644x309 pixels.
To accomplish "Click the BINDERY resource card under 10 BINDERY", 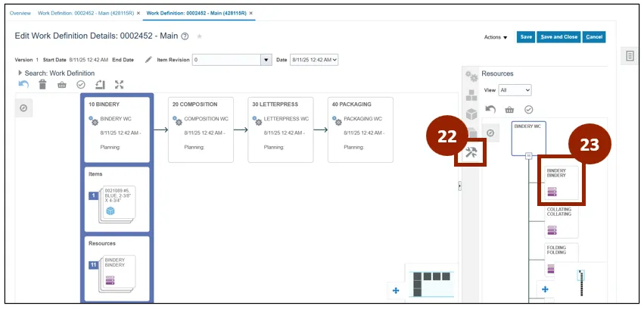I will point(119,272).
